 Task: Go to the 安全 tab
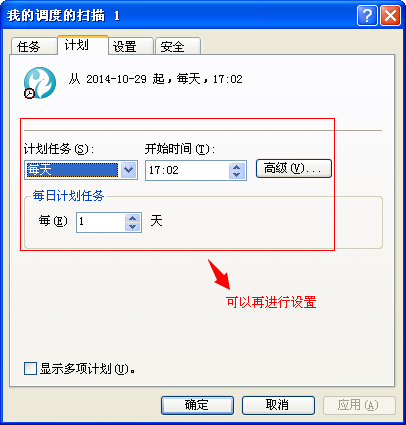(x=178, y=46)
